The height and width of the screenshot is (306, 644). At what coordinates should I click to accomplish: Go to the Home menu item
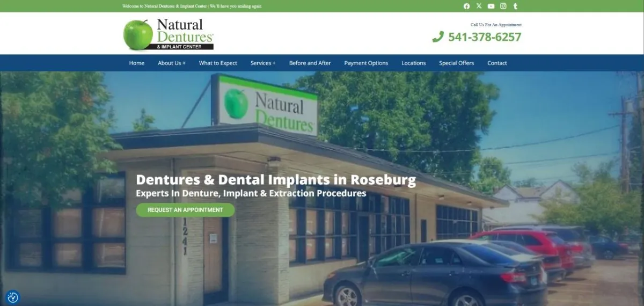(x=137, y=63)
